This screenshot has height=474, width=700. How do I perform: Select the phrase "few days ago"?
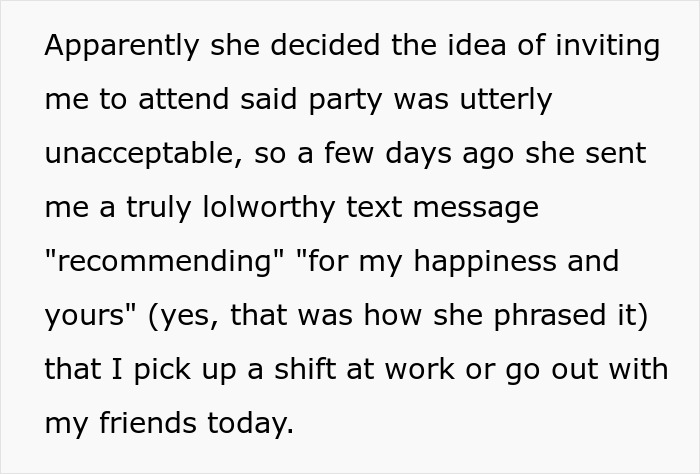419,154
